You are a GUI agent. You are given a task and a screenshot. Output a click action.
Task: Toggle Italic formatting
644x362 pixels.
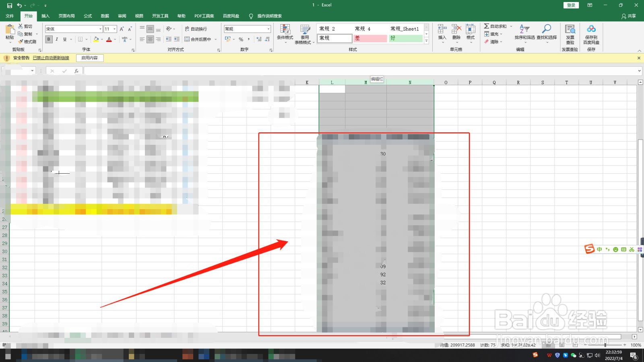(x=57, y=39)
